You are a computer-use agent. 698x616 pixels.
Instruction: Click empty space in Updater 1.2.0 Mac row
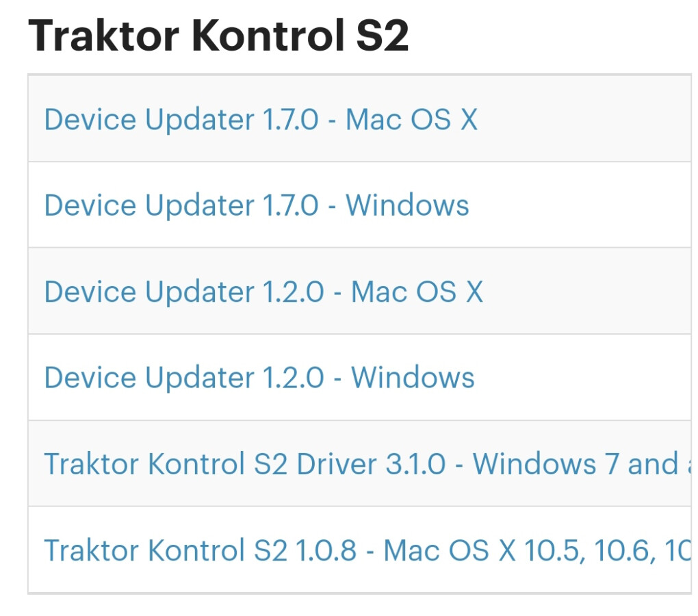[x=589, y=292]
